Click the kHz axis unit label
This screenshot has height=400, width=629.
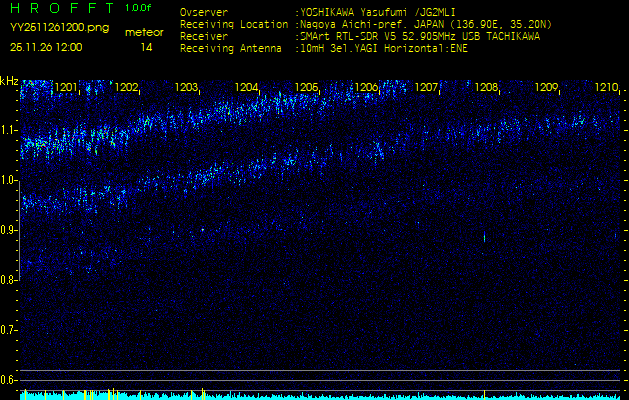9,81
